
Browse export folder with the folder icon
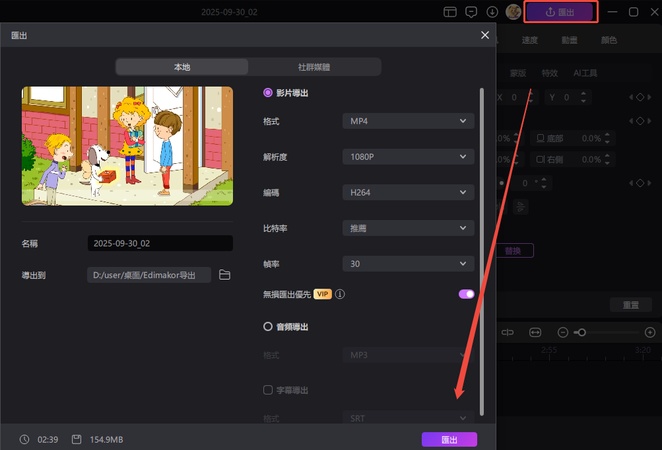225,275
